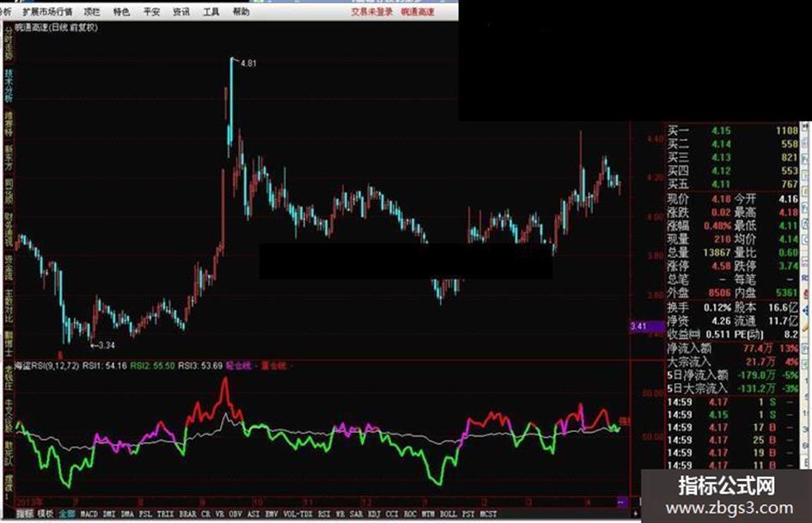Click the 买五 bid row at 4.11

pos(732,184)
